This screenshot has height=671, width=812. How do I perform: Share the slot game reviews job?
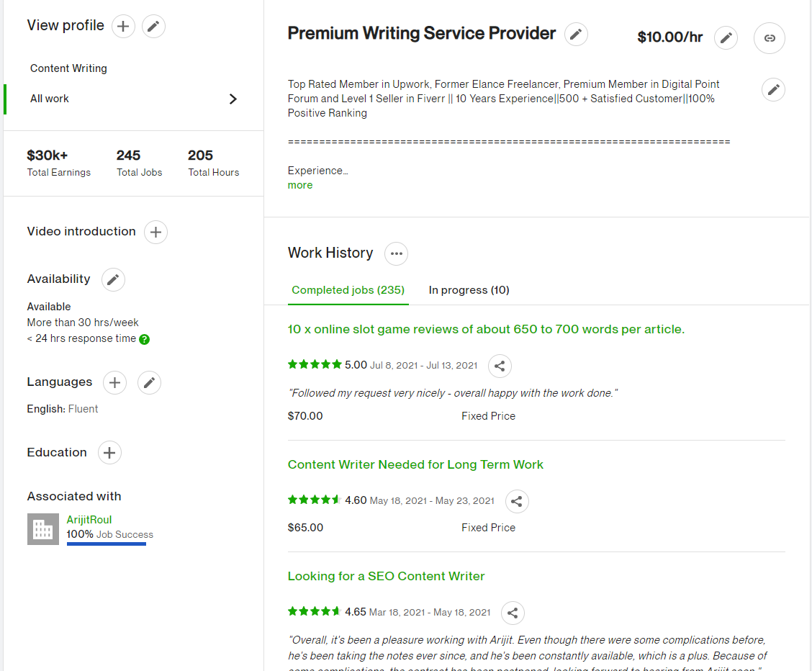[x=500, y=366]
